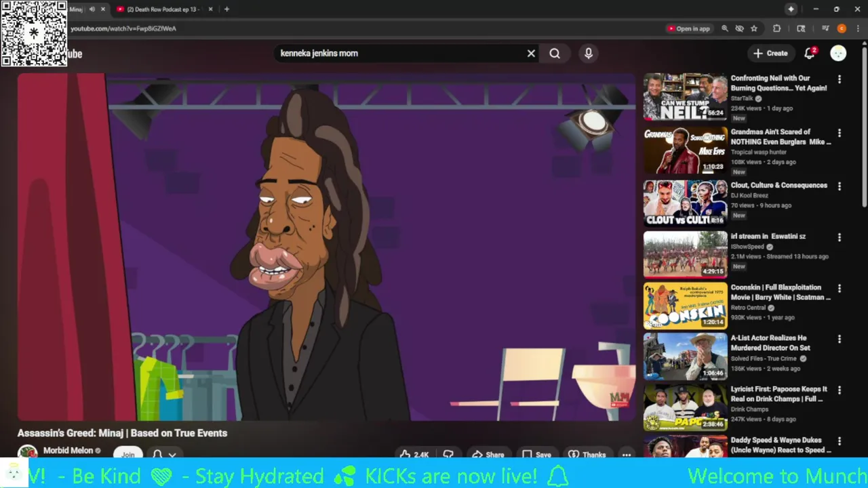Open options for Clout, Culture & Consequences
The height and width of the screenshot is (488, 868).
coord(840,186)
